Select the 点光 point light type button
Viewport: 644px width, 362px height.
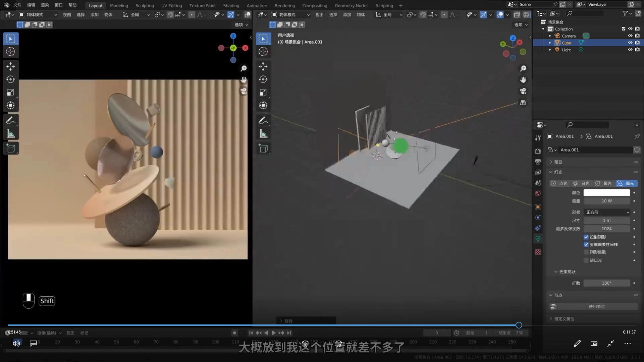559,183
